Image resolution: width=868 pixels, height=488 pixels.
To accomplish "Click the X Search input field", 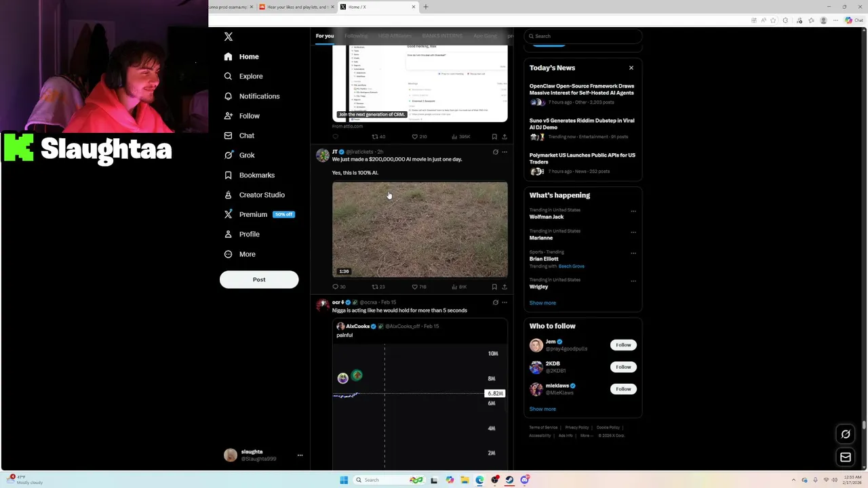I will pyautogui.click(x=583, y=36).
